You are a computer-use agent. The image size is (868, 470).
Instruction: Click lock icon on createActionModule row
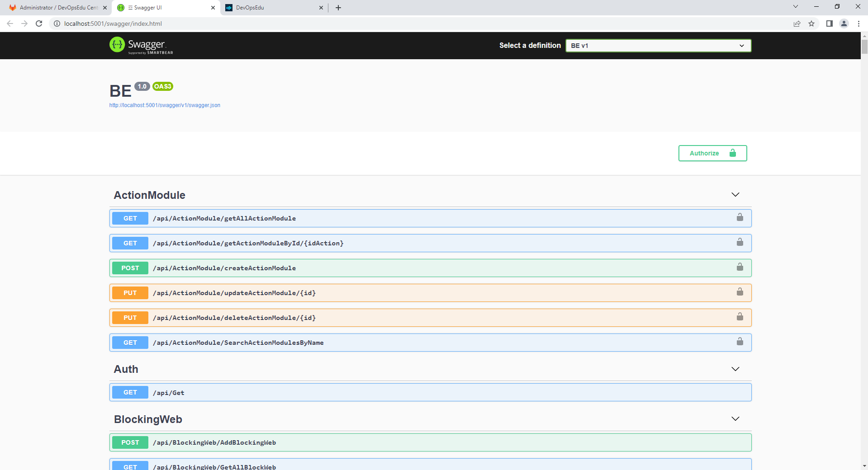point(740,267)
